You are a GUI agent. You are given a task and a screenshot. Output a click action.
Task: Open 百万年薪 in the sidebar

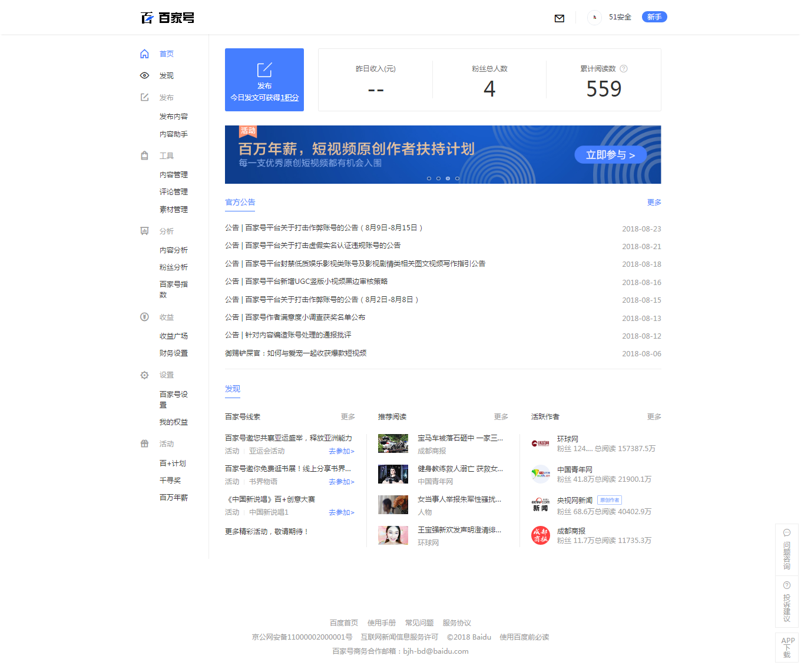[x=174, y=498]
